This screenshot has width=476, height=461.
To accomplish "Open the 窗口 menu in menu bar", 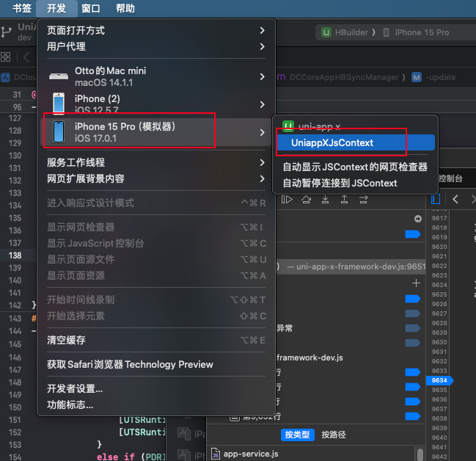I will (x=91, y=8).
